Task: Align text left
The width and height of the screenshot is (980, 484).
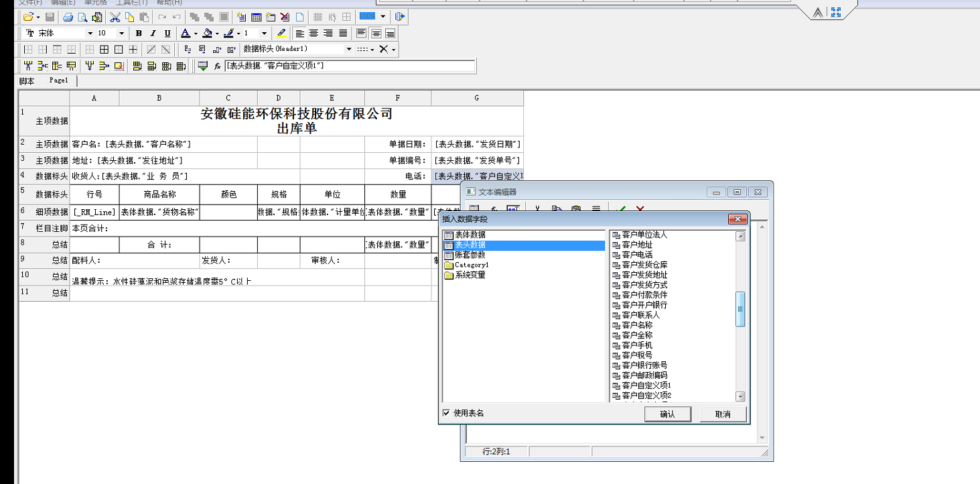Action: [x=299, y=34]
